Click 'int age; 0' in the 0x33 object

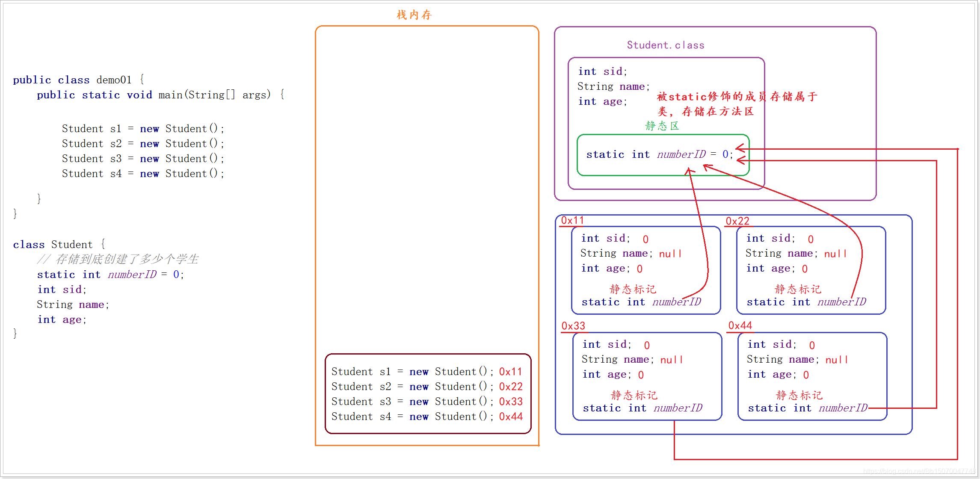point(613,375)
